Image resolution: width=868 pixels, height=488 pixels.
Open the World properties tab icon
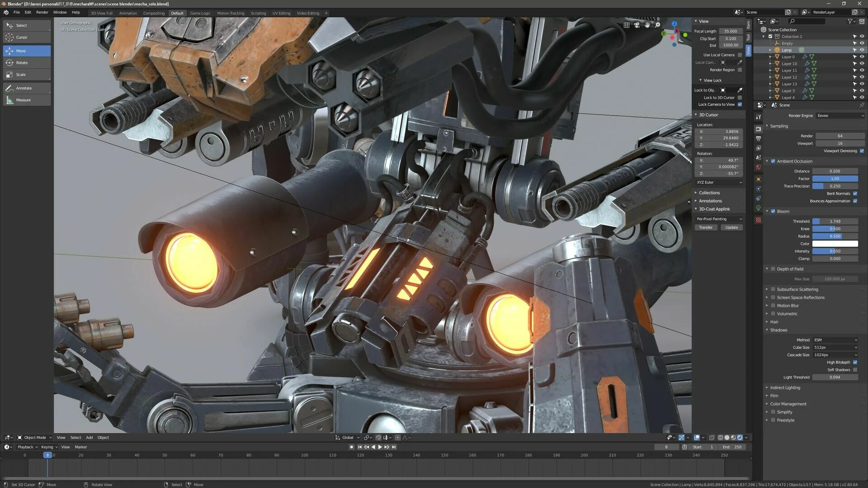pos(759,167)
